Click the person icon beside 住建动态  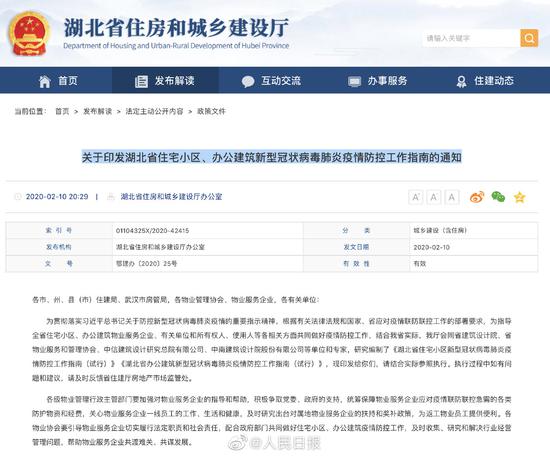tap(461, 81)
